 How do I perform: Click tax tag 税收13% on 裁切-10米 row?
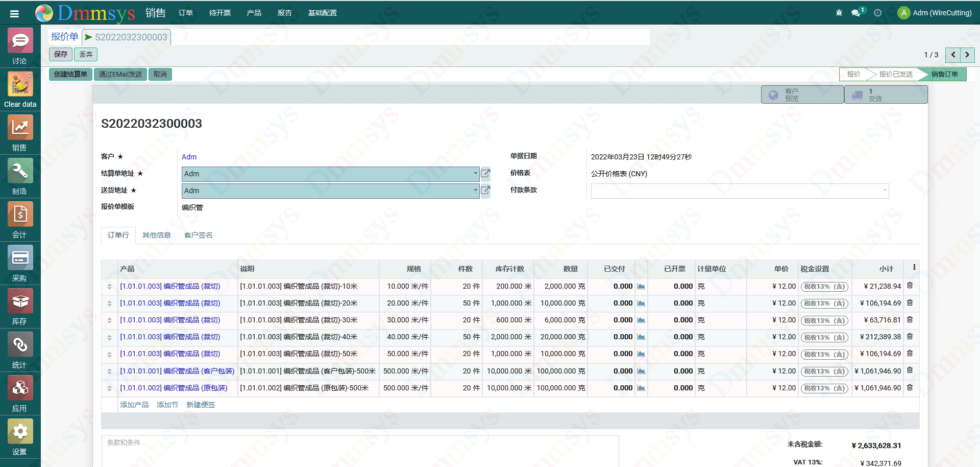click(824, 287)
